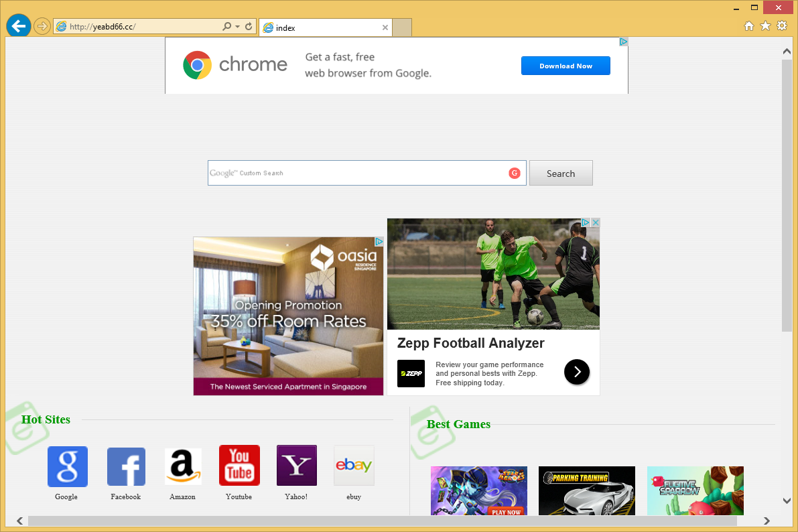The width and height of the screenshot is (798, 532).
Task: Open Amazon icon in Hot Sites
Action: [183, 466]
